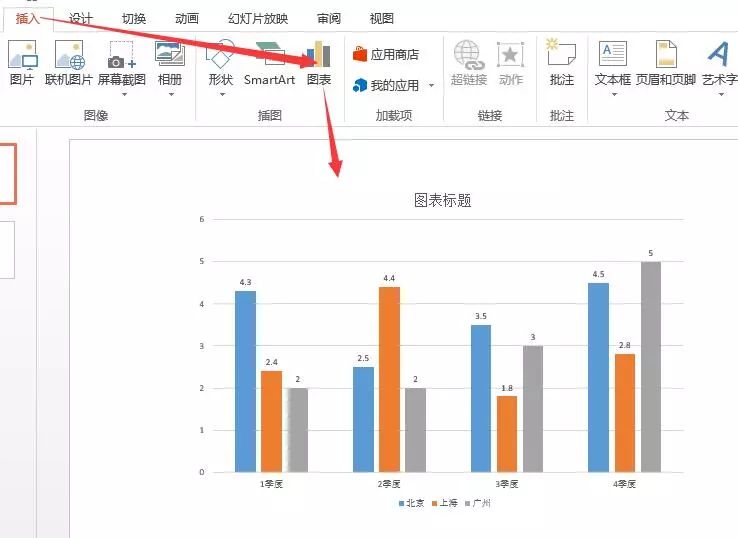Switch to the 插入 tab
This screenshot has width=738, height=538.
(x=27, y=19)
